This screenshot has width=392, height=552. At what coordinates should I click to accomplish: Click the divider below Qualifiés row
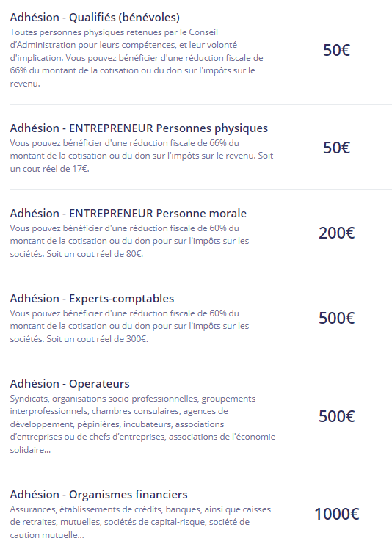click(200, 104)
